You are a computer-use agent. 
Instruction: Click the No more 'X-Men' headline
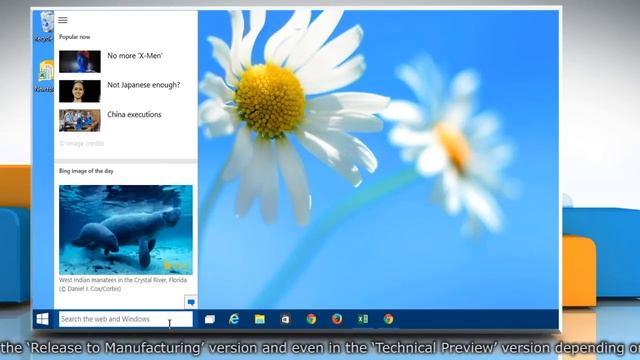click(135, 56)
